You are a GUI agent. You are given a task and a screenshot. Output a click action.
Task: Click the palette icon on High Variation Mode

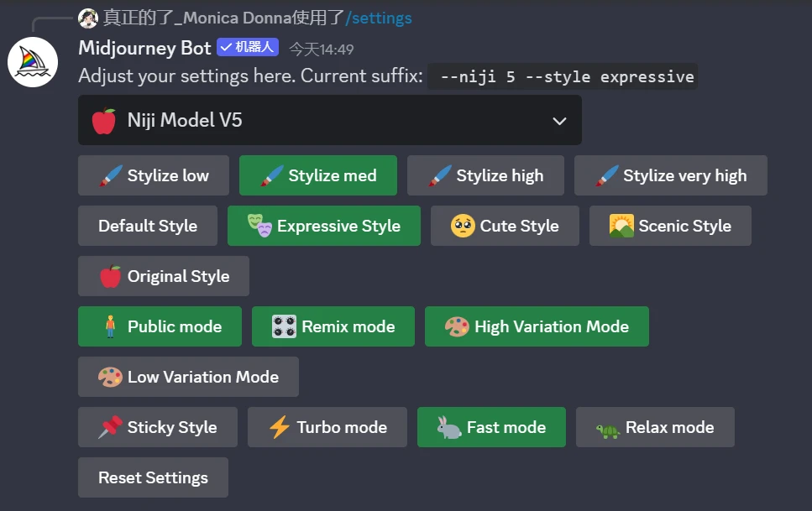click(457, 326)
